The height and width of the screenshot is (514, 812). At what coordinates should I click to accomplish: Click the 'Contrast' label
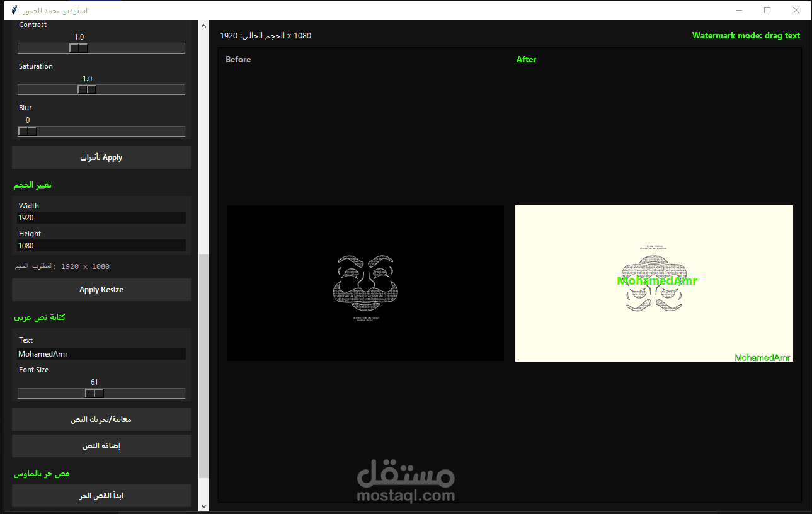(x=33, y=25)
